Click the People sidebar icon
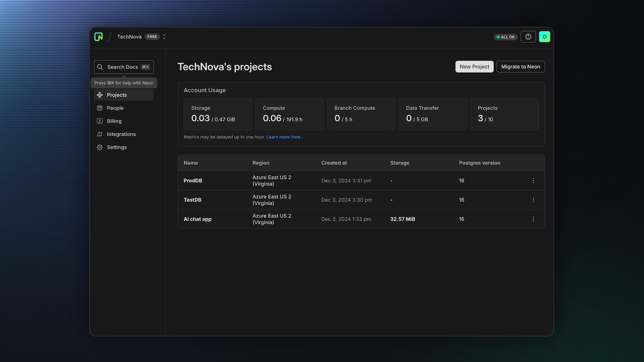This screenshot has height=362, width=644. (100, 108)
